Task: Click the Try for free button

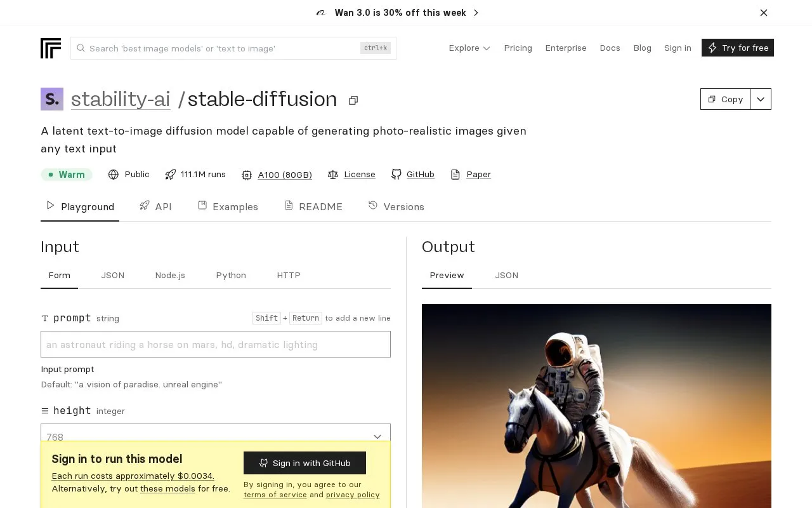Action: (738, 48)
